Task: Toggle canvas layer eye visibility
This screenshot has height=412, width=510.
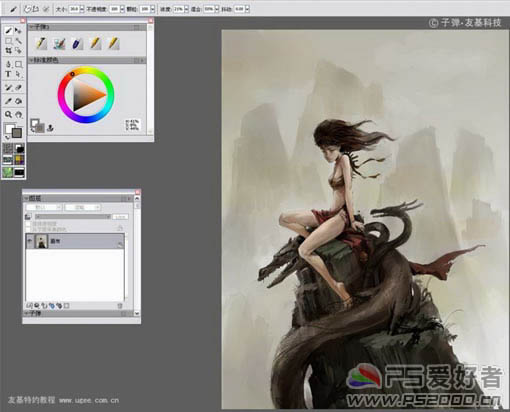Action: tap(30, 241)
